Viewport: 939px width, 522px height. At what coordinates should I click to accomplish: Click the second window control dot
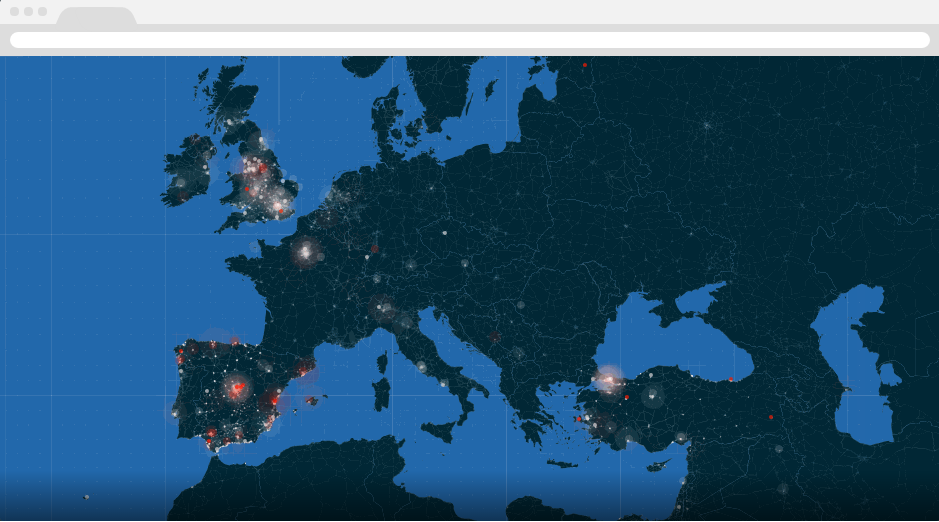(28, 11)
